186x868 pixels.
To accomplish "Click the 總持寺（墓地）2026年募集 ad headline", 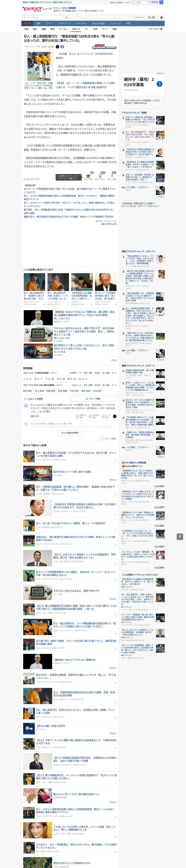I will point(139,82).
